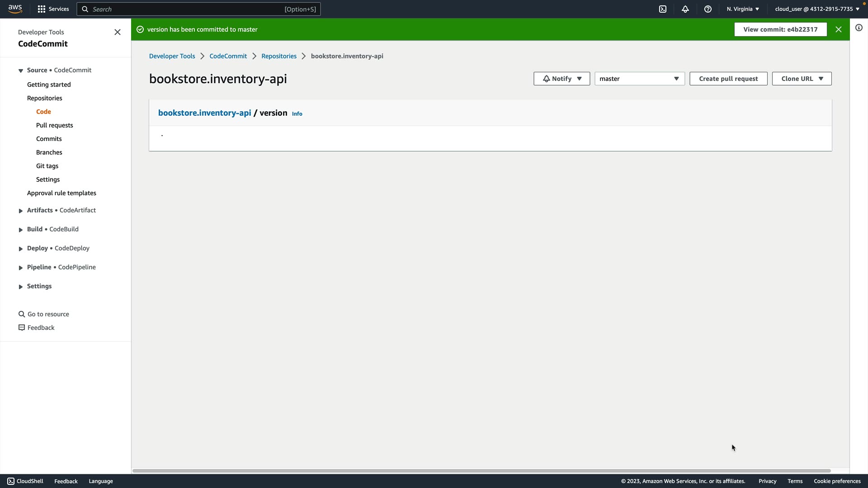The height and width of the screenshot is (488, 868).
Task: Open Pull requests in the sidebar
Action: (x=54, y=125)
